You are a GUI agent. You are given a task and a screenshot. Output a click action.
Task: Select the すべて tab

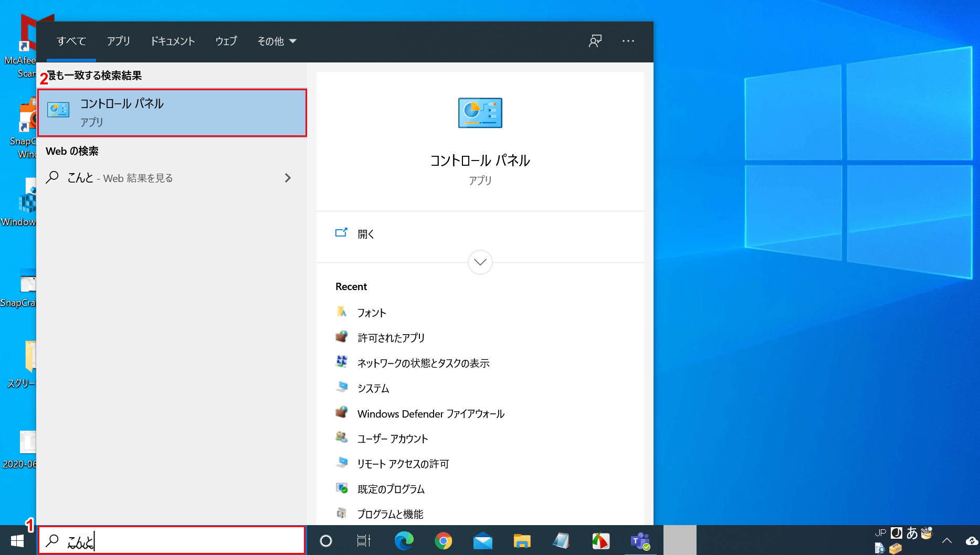[x=71, y=41]
